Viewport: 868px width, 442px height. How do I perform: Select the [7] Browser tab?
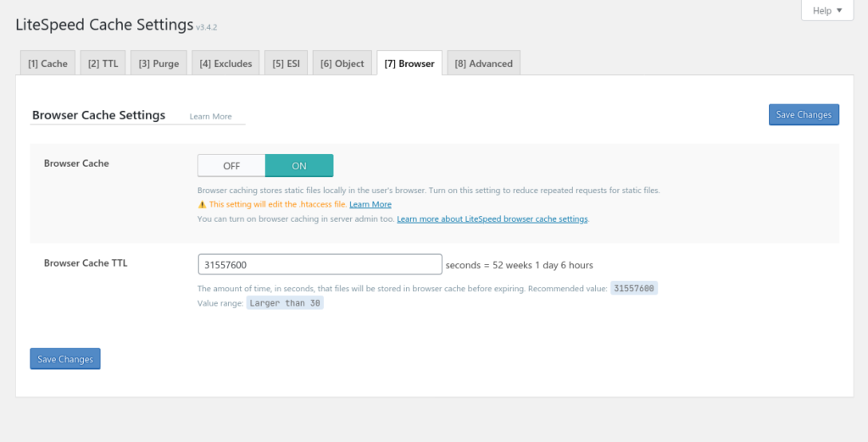pyautogui.click(x=409, y=63)
